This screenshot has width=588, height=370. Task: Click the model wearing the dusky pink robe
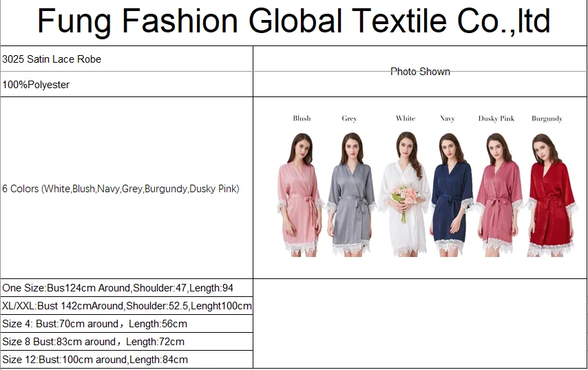coord(500,195)
